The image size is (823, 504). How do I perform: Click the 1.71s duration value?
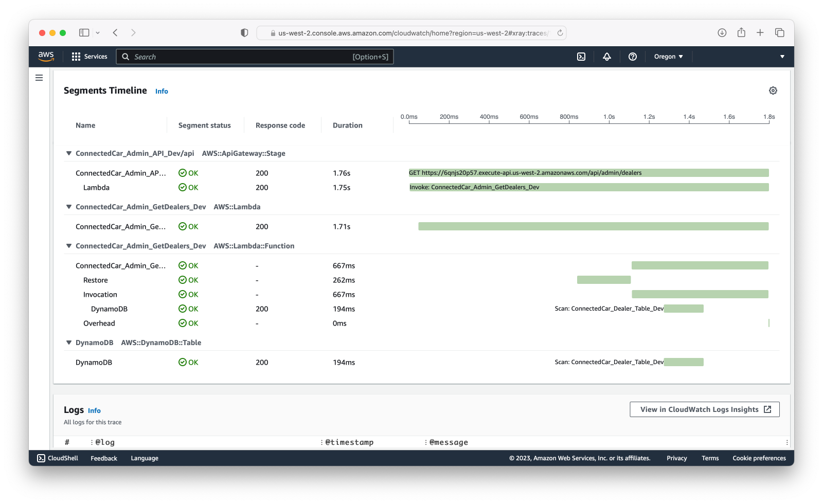[342, 227]
